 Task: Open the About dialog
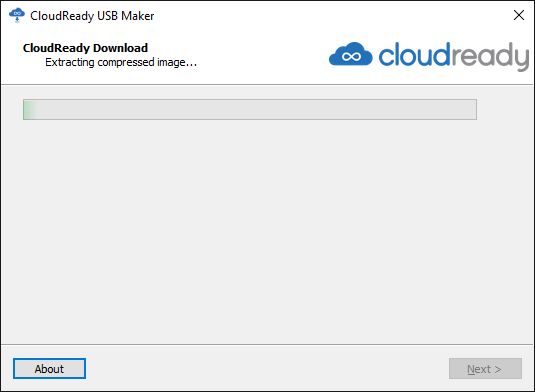tap(49, 368)
